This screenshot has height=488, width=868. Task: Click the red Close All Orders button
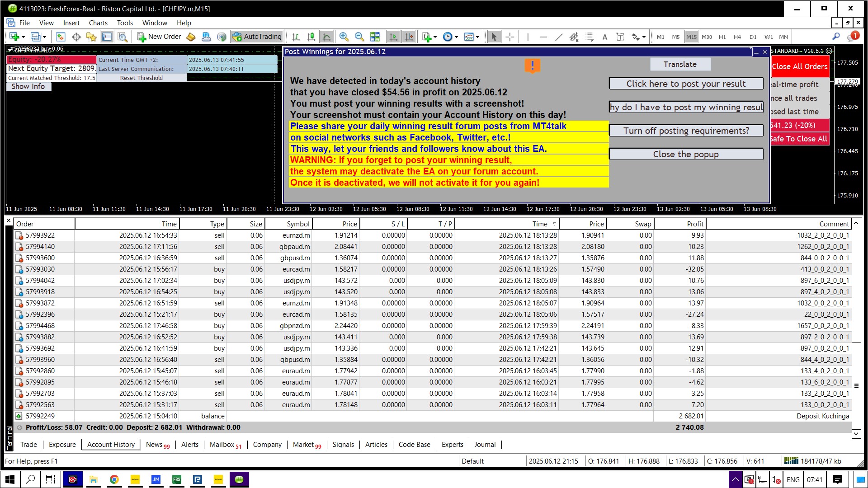click(799, 66)
